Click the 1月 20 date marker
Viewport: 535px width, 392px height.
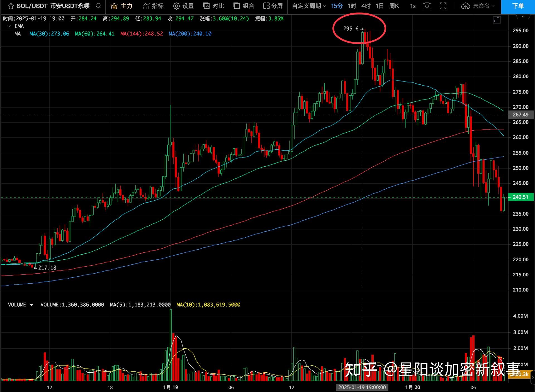(x=413, y=387)
